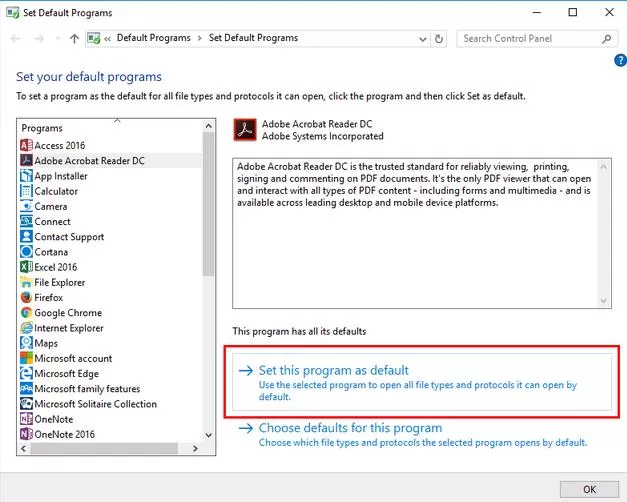Click the Control Panel icon in address bar
This screenshot has height=502, width=627.
(x=94, y=38)
